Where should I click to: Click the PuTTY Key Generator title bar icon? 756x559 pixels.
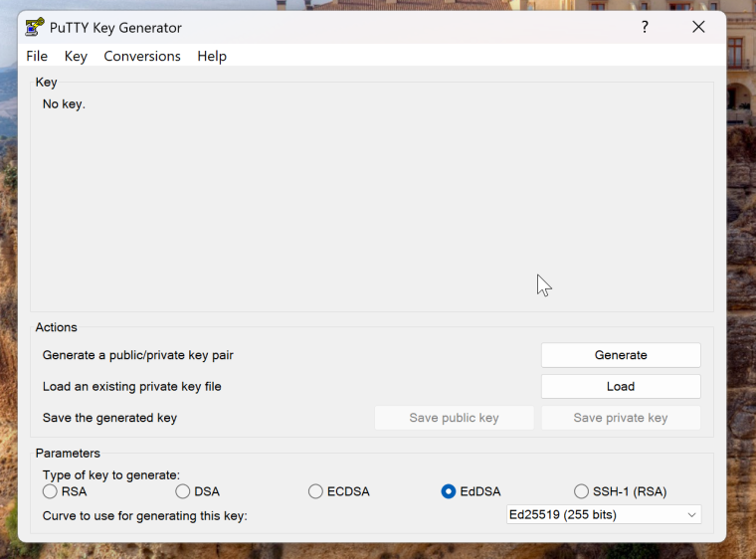tap(34, 27)
